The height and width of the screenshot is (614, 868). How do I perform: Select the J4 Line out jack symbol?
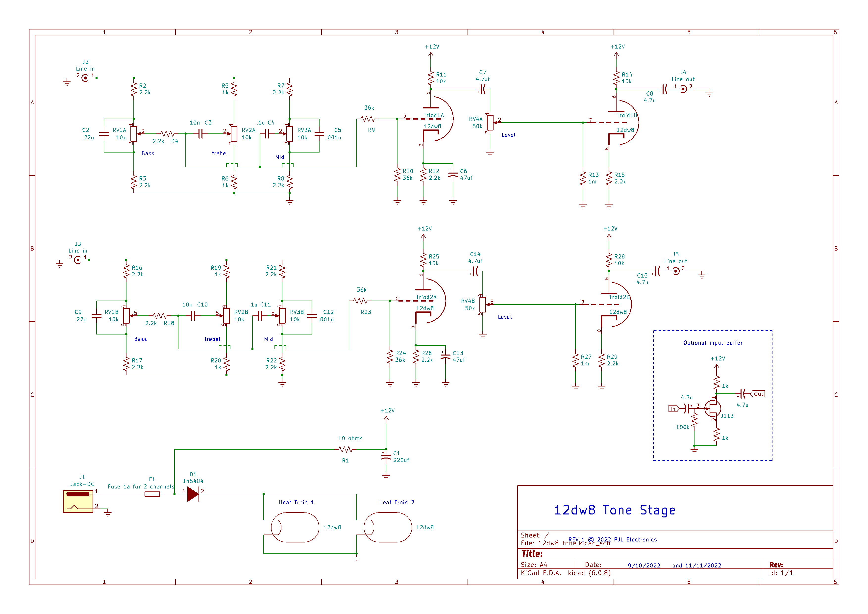pyautogui.click(x=683, y=89)
